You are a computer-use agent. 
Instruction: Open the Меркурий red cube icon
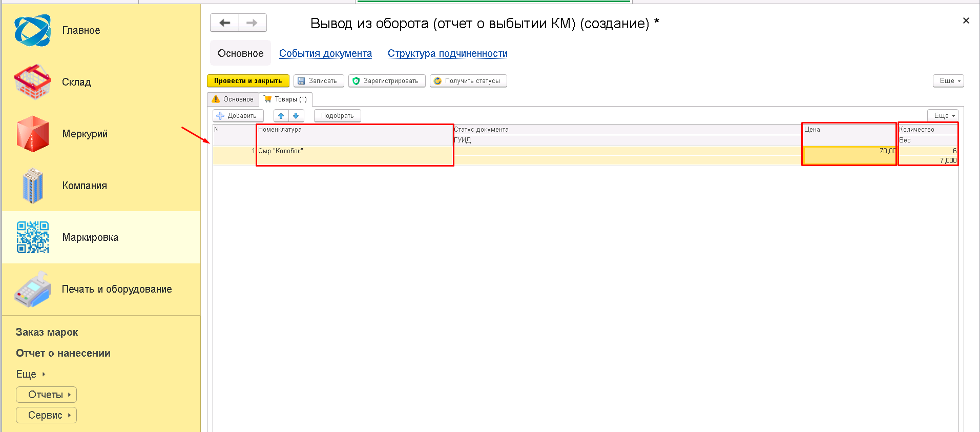(x=33, y=134)
